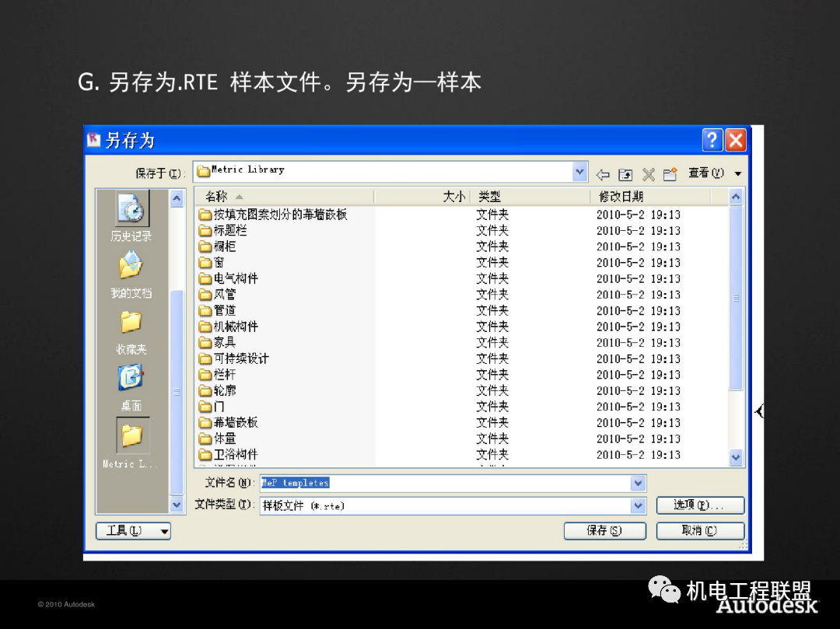Screen dimensions: 840x629
Task: Select the 管道 folder
Action: 217,310
